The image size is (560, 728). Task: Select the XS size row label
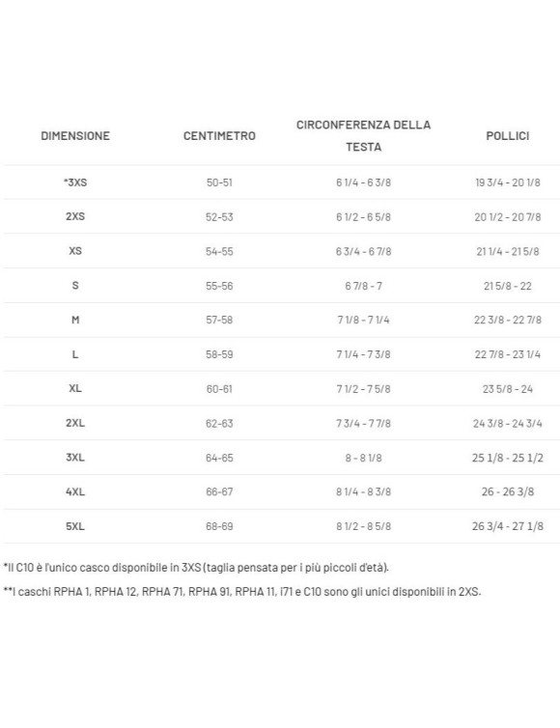click(x=75, y=251)
